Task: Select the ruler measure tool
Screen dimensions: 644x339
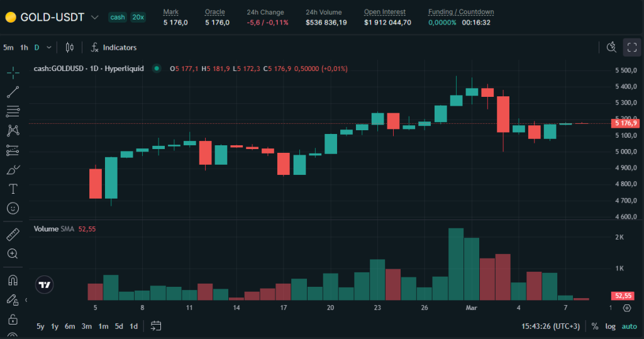Action: coord(13,235)
